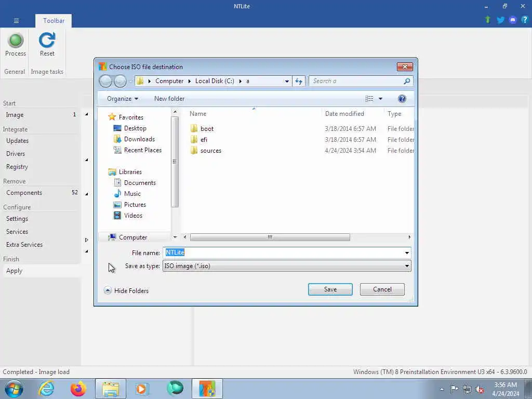Open the address bar history dropdown
This screenshot has height=399, width=532.
287,81
